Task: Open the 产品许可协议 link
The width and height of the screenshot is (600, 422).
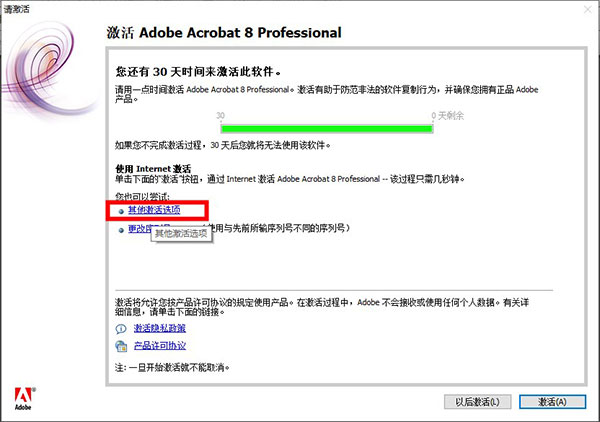Action: coord(160,346)
